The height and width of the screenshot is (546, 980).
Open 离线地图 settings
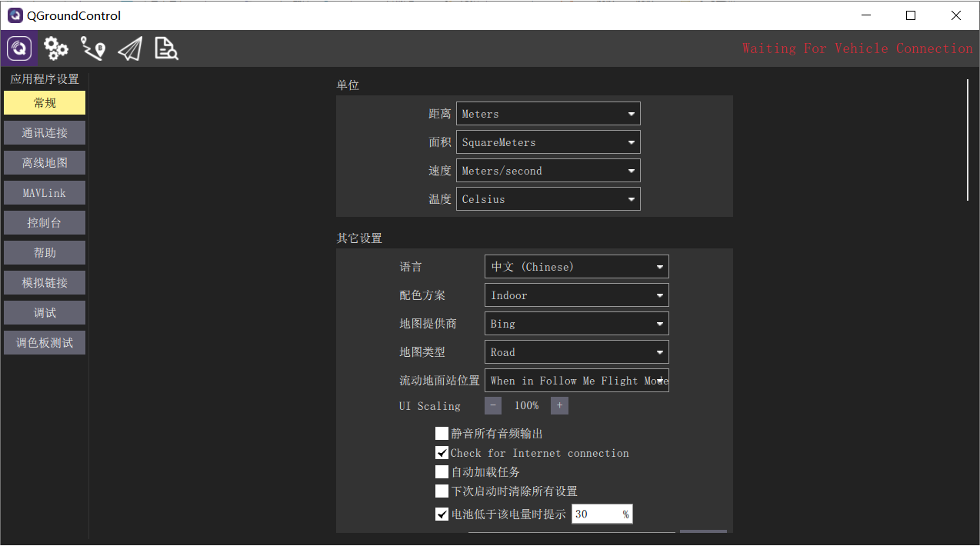[x=44, y=162]
